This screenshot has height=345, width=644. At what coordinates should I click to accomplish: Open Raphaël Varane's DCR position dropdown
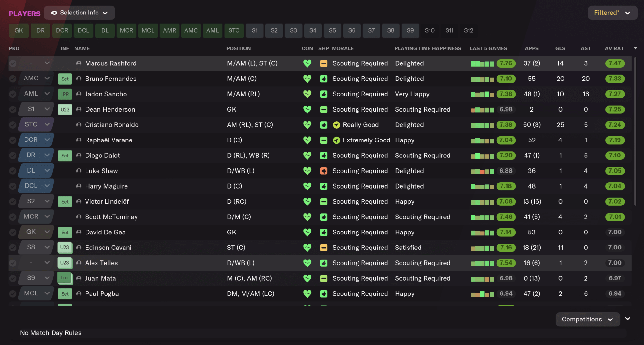tap(36, 140)
